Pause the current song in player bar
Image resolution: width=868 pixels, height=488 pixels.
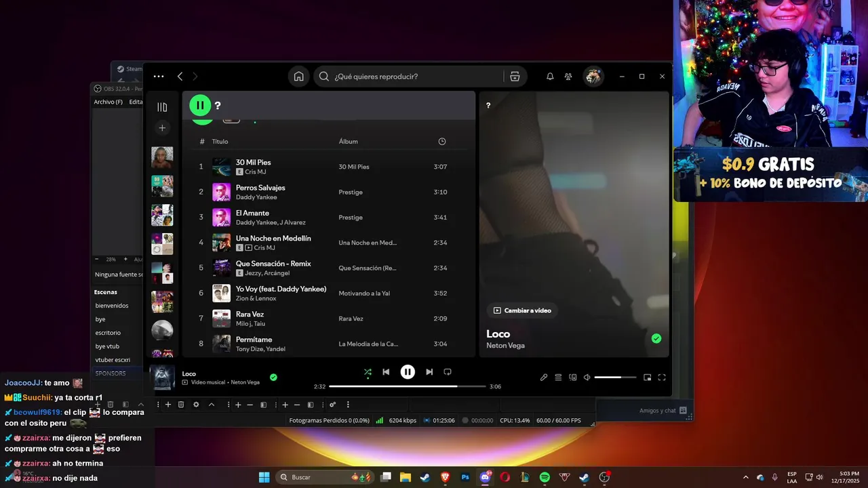408,371
